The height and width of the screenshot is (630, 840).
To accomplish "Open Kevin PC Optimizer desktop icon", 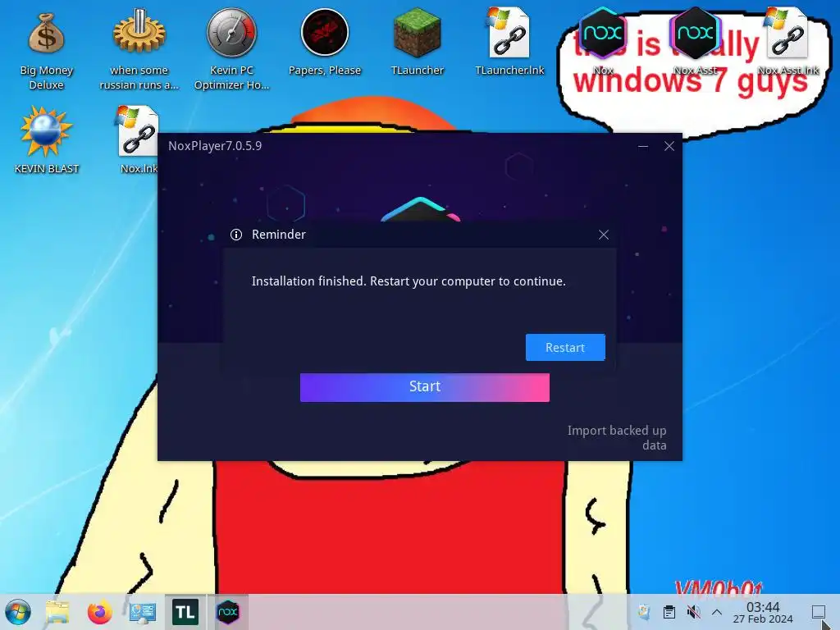I will click(x=231, y=49).
